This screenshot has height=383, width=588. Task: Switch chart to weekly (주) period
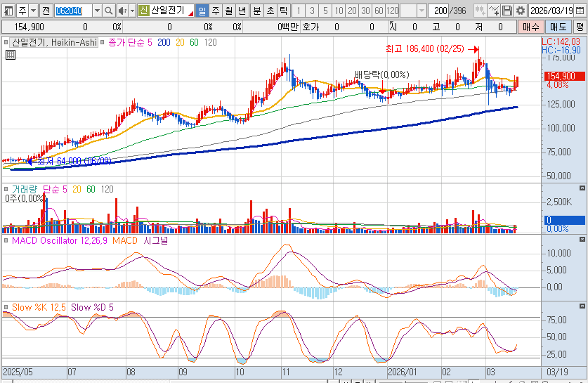216,11
